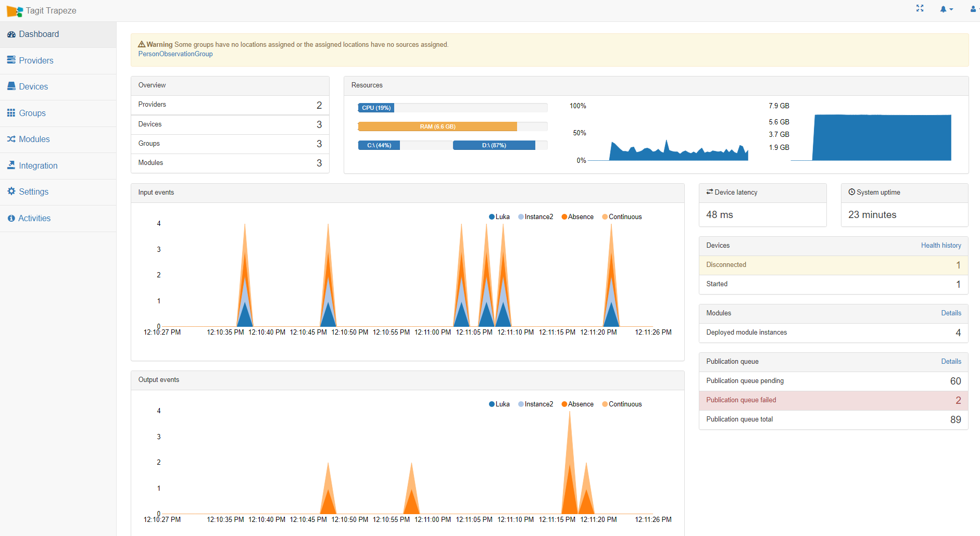Select the Overview Modules row

tap(230, 163)
